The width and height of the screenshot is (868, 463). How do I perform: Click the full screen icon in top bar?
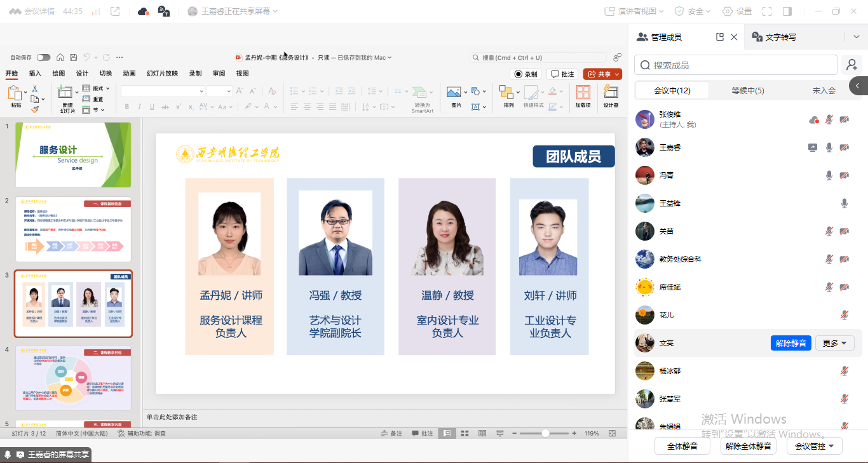[x=767, y=11]
